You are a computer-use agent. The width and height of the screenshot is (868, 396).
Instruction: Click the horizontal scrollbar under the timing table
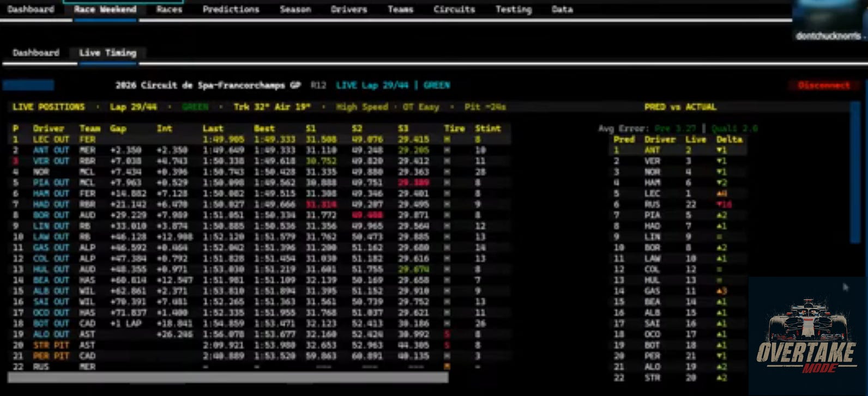(228, 377)
